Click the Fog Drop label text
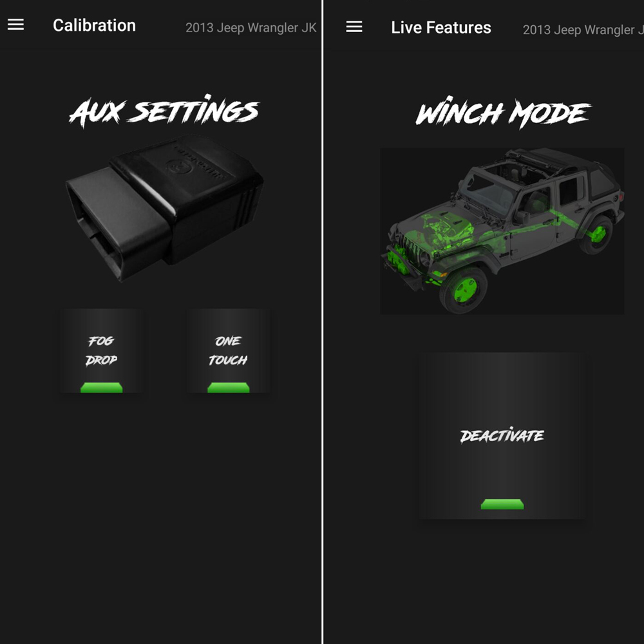The image size is (644, 644). [x=102, y=350]
